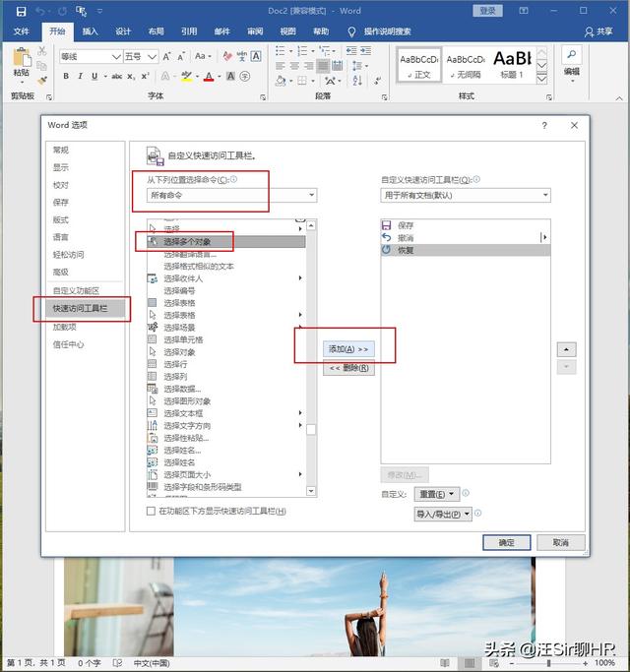Viewport: 630px width, 672px height.
Task: Open the font color dropdown arrow
Action: pyautogui.click(x=220, y=77)
